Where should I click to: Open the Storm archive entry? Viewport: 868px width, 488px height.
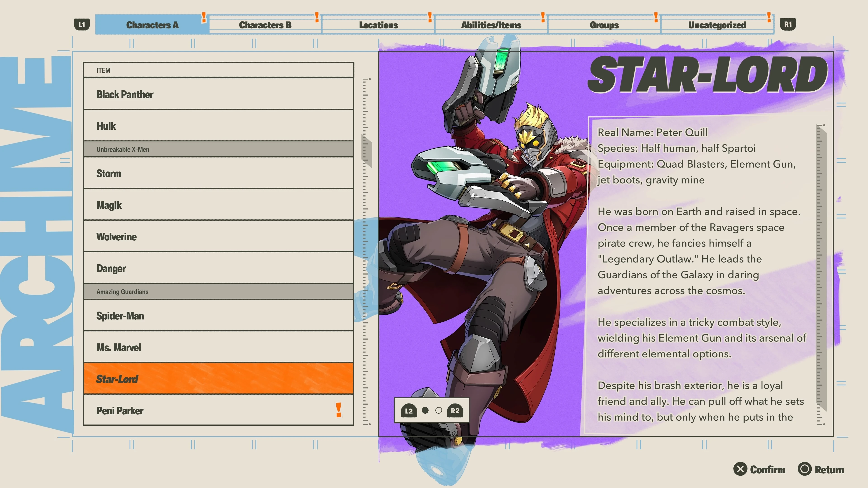(x=219, y=173)
